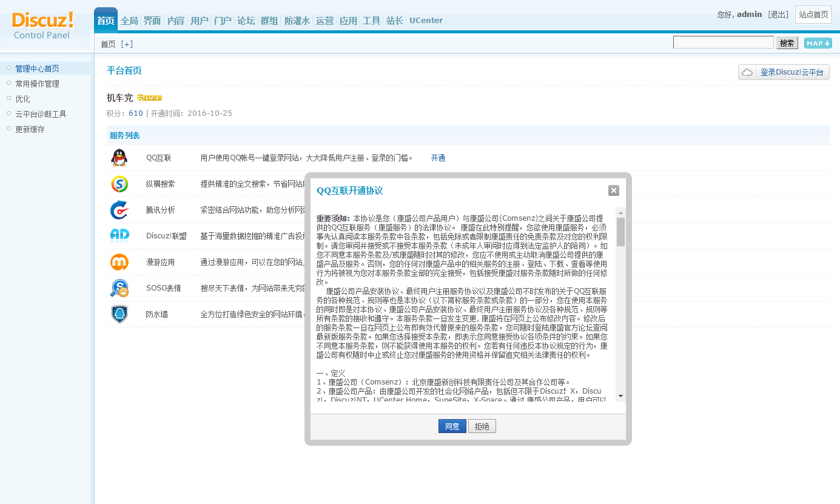Click the 防水墙 shield icon
The width and height of the screenshot is (840, 504).
tap(119, 314)
